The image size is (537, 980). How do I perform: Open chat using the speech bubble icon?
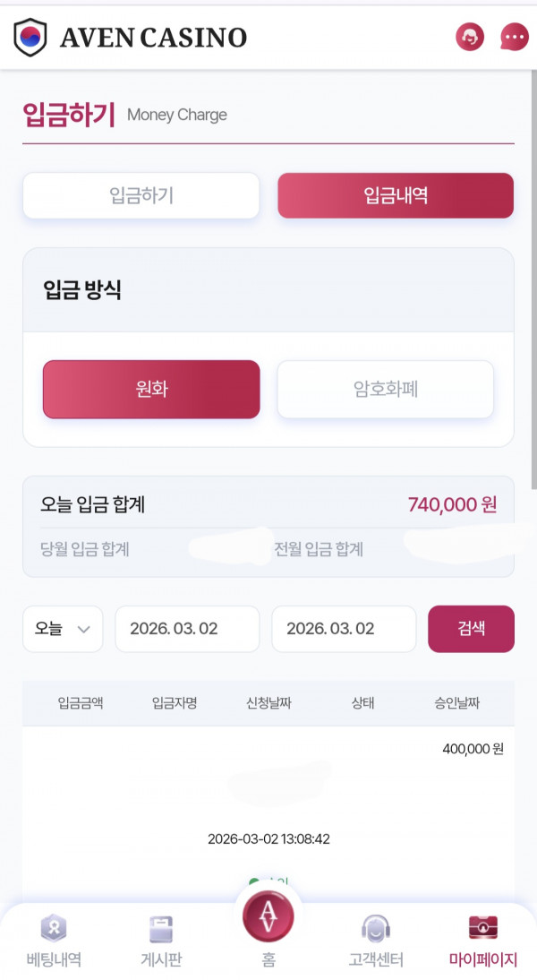[x=514, y=37]
